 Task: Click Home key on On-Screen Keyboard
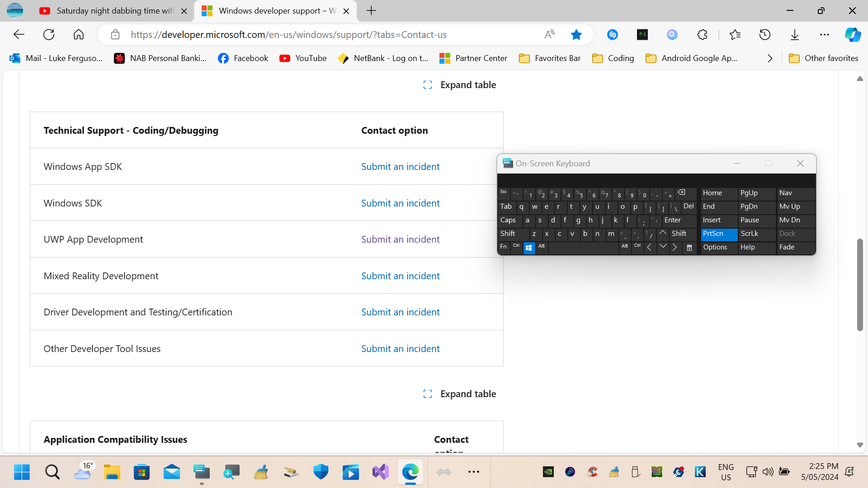719,193
